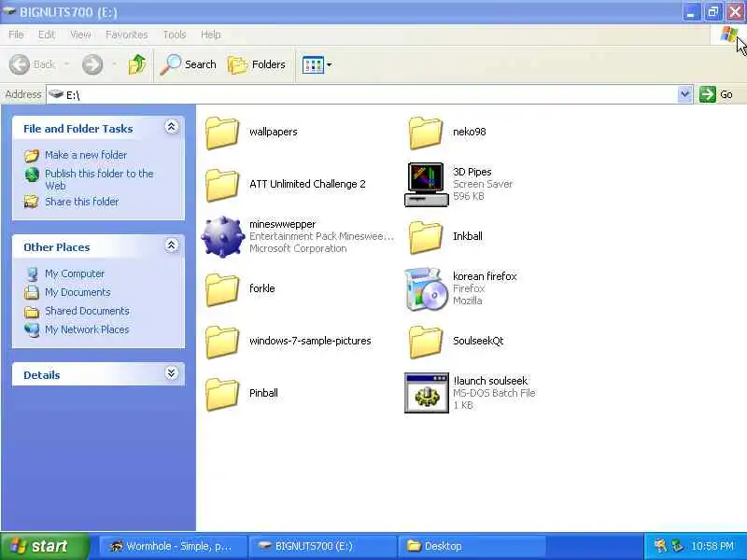This screenshot has width=747, height=560.
Task: Click Make a new folder link
Action: pos(86,155)
